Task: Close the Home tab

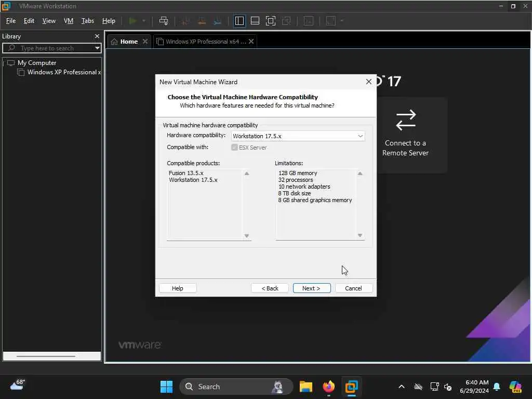Action: 145,42
